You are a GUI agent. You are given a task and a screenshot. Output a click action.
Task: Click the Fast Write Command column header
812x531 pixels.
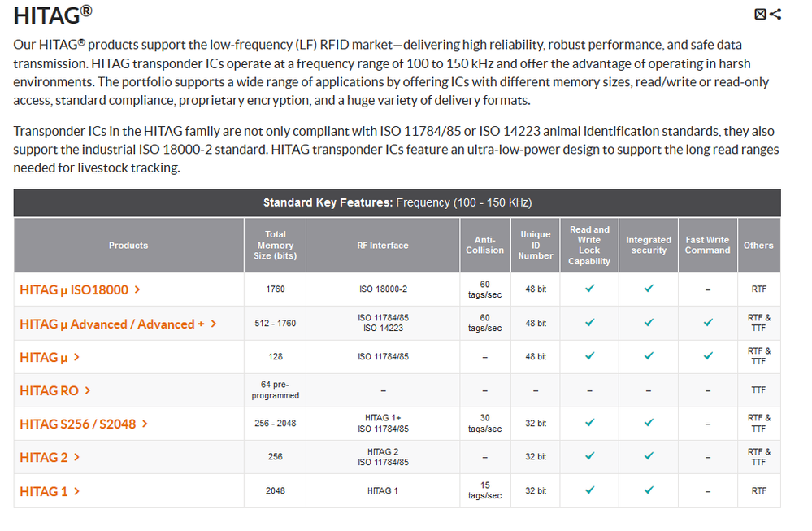pos(707,245)
